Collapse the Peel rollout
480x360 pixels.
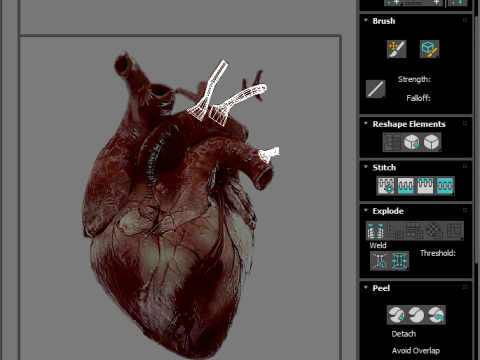(366, 288)
